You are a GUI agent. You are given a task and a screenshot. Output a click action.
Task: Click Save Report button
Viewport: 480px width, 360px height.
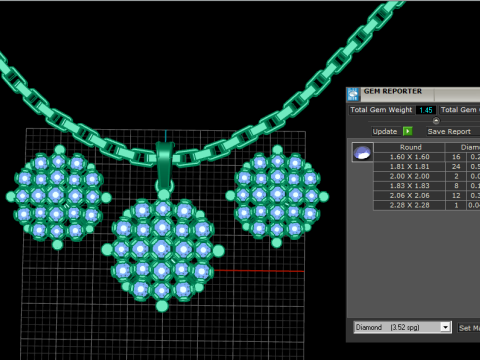point(449,131)
